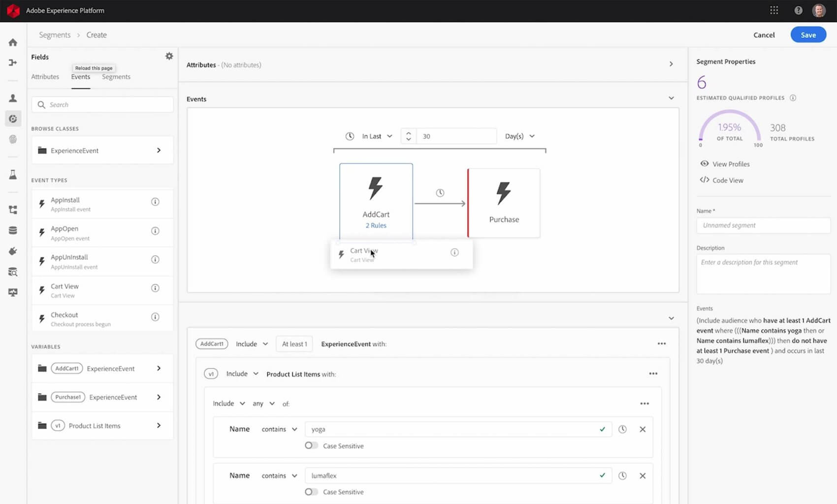The height and width of the screenshot is (504, 837).
Task: Open the Home icon in left rail
Action: click(x=13, y=42)
